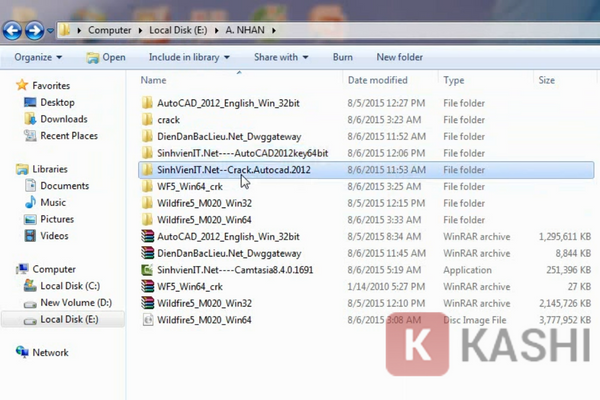Click Camtasia application icon of SinhvienIT.Net----Camtasia8.4.0.1691
The image size is (600, 400).
click(x=147, y=270)
